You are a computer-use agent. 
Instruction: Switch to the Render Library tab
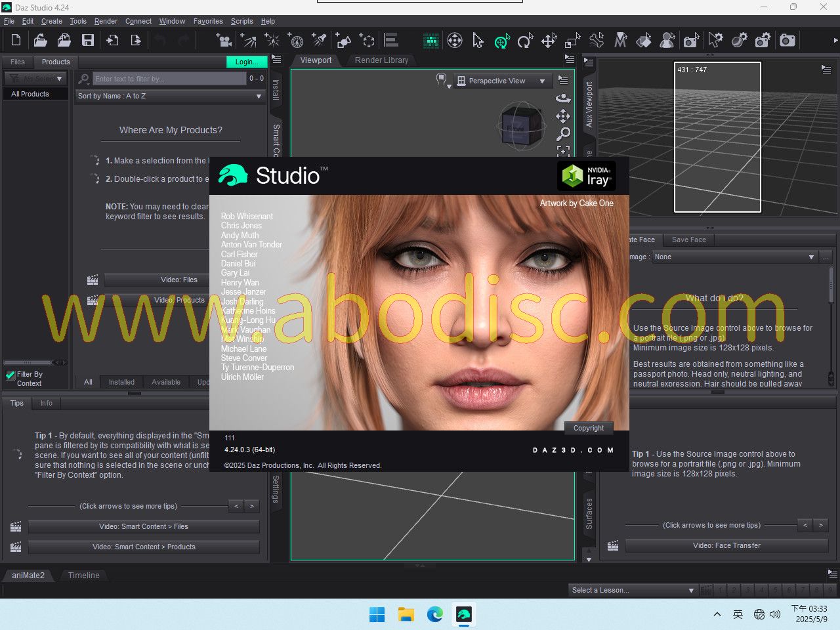pos(381,60)
